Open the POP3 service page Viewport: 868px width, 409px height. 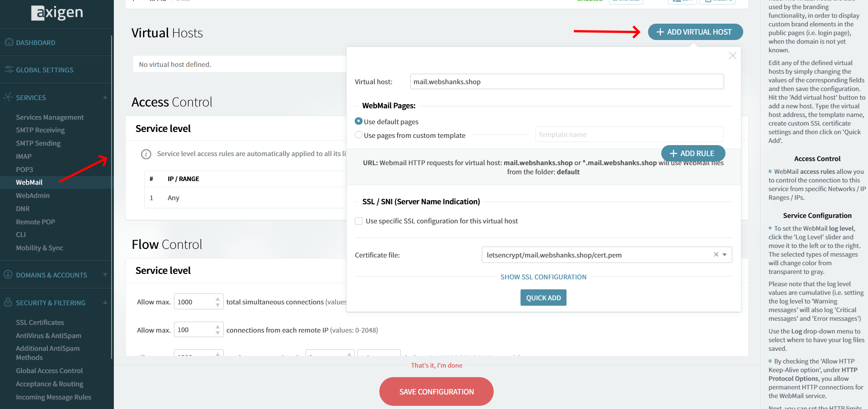pyautogui.click(x=25, y=170)
